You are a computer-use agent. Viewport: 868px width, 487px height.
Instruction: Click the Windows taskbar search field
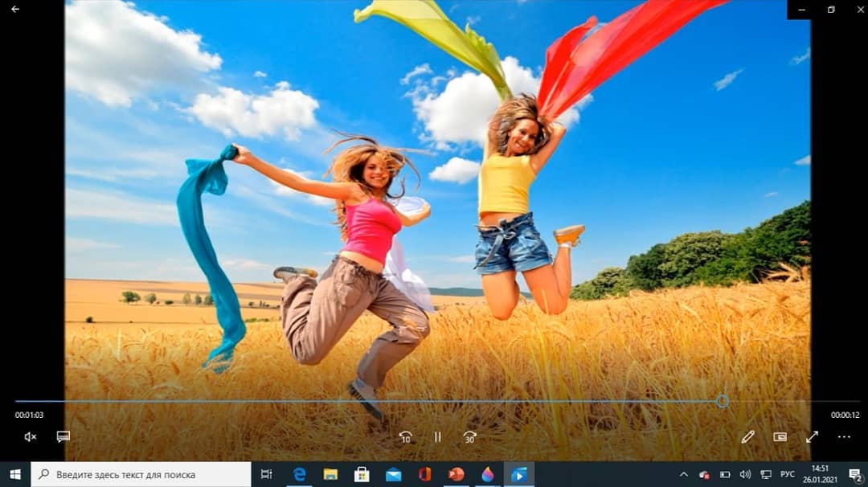coord(141,474)
